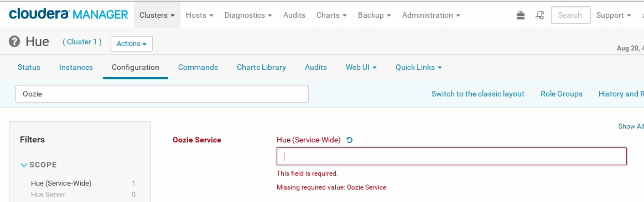
Task: Expand the Quick Links dropdown
Action: (419, 67)
